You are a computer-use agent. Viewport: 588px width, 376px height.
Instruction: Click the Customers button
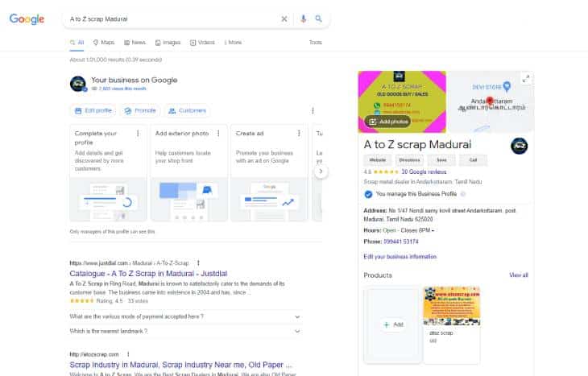(x=187, y=110)
